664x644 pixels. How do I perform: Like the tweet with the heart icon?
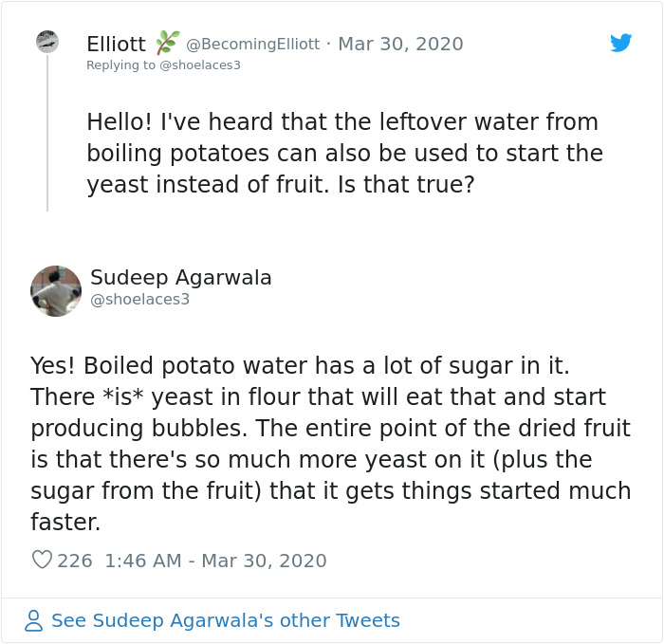(x=42, y=561)
